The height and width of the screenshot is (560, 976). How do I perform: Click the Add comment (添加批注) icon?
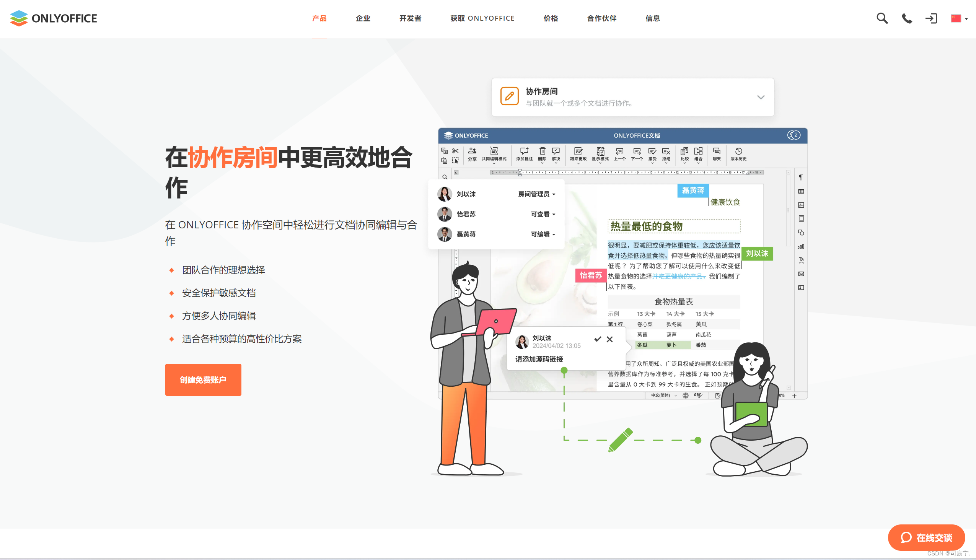(524, 154)
